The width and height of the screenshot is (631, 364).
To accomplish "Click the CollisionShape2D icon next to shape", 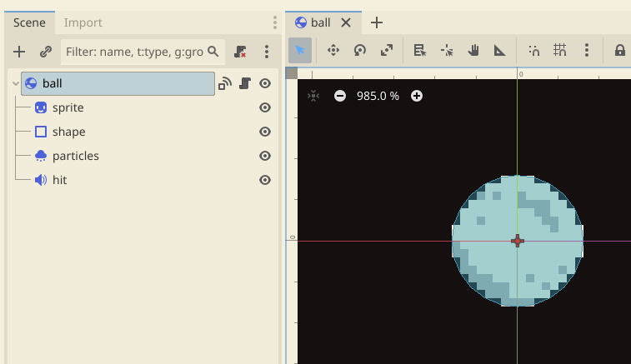I will (x=41, y=132).
